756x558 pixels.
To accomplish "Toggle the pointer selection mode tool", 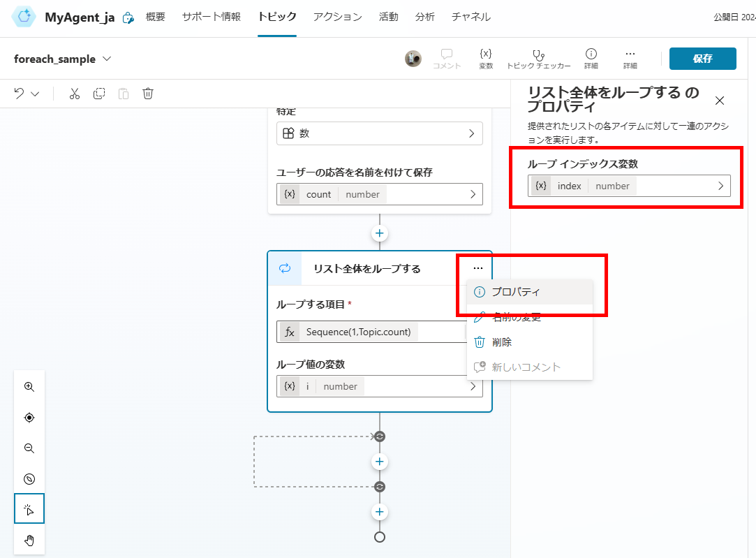I will (x=29, y=509).
